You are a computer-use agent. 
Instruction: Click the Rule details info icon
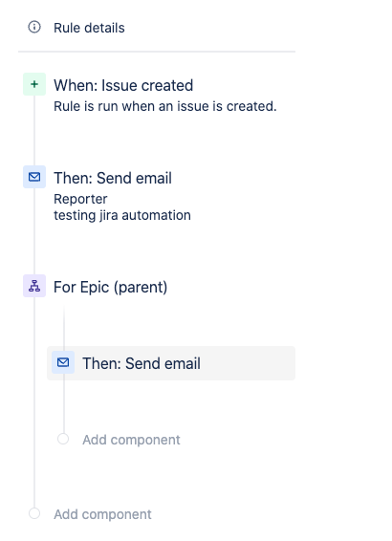(34, 27)
